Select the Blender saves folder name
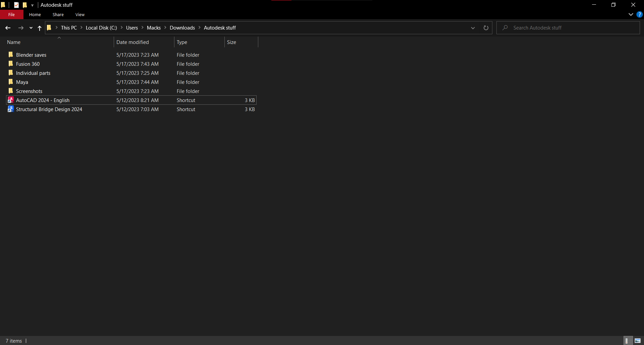Screen dimensions: 644x345 point(31,55)
